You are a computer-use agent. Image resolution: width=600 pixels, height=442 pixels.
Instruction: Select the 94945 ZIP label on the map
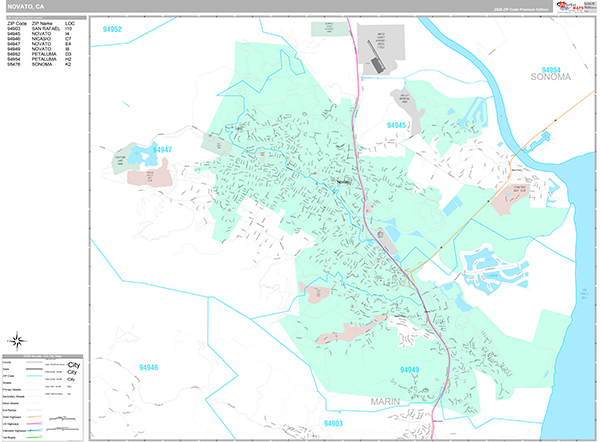click(x=396, y=125)
